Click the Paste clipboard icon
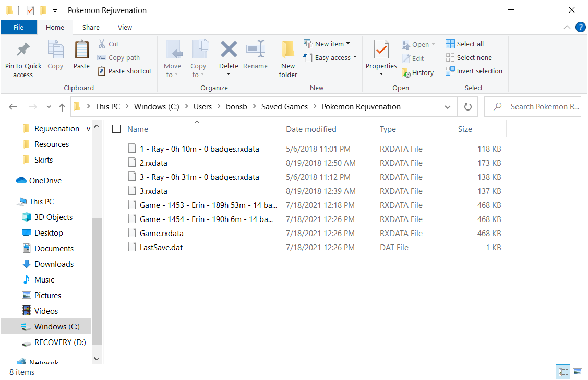The height and width of the screenshot is (380, 588). point(81,49)
